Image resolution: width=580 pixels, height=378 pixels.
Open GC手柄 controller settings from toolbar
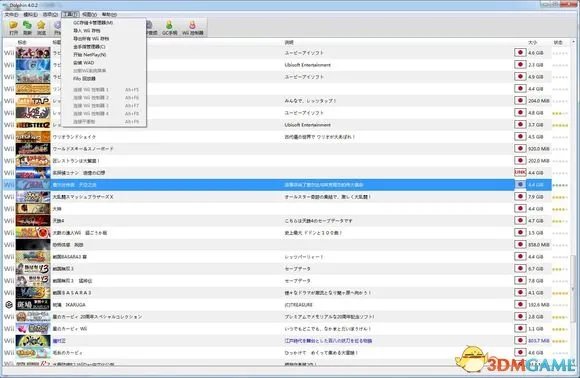[169, 28]
